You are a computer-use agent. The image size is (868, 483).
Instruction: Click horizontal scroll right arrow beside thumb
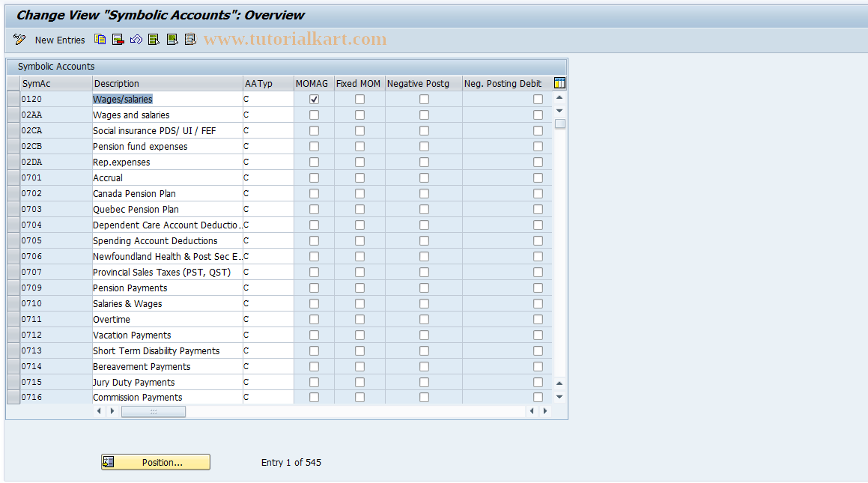click(x=112, y=411)
